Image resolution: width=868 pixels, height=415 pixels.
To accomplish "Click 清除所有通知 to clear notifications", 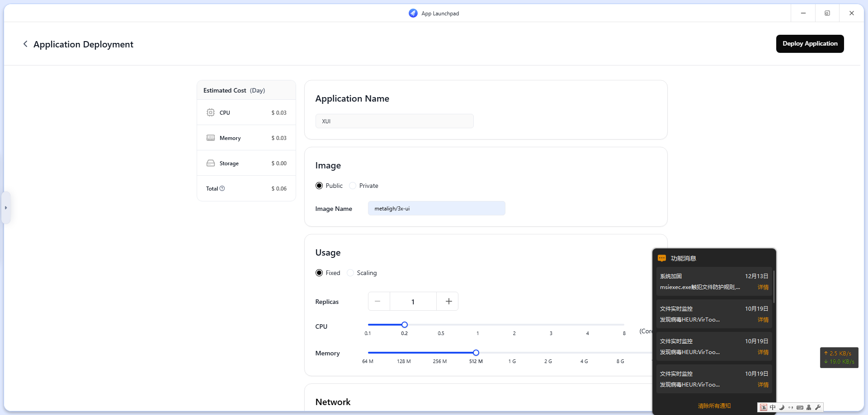I will click(x=714, y=406).
